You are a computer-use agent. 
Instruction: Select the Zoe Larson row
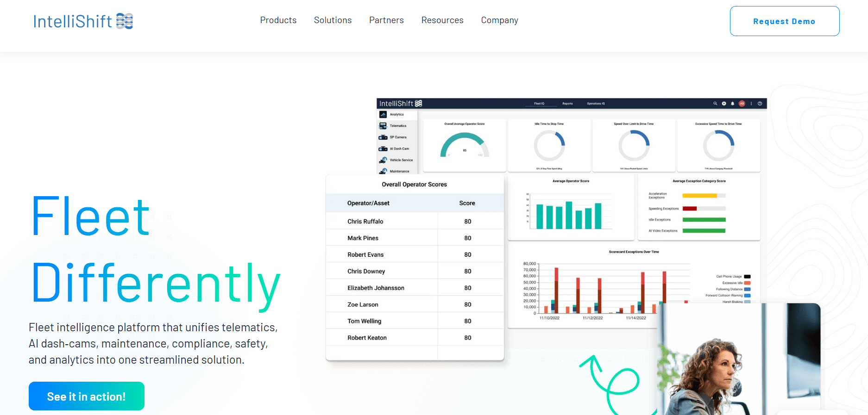click(x=415, y=304)
